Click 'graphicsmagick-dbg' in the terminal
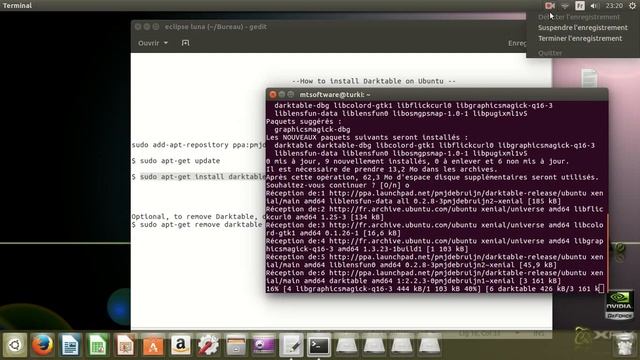 point(312,129)
